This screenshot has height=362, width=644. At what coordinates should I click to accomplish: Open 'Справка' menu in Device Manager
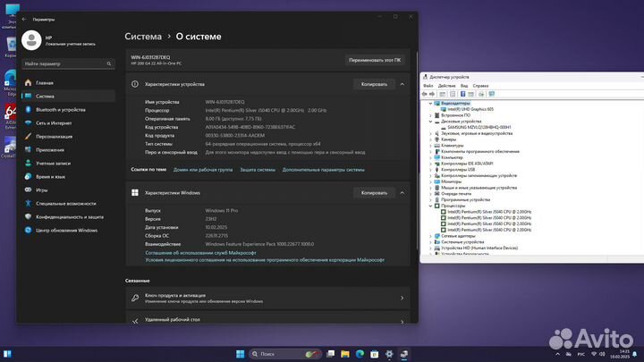[480, 86]
